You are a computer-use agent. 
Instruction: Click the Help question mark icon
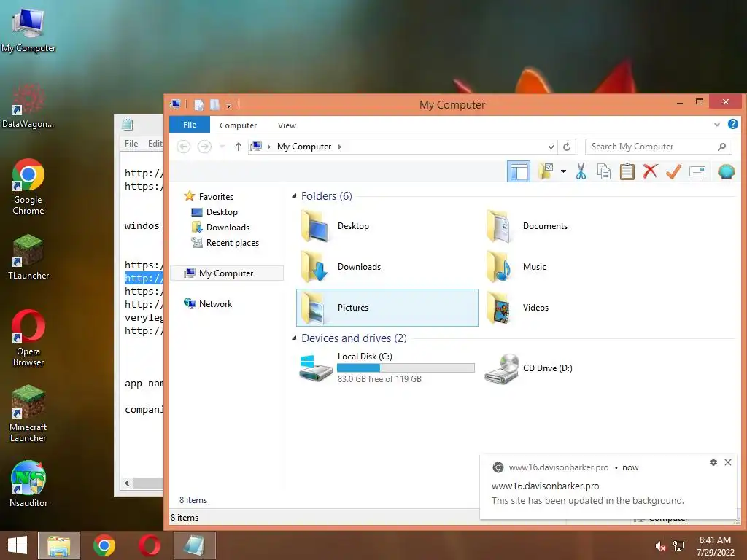(733, 124)
